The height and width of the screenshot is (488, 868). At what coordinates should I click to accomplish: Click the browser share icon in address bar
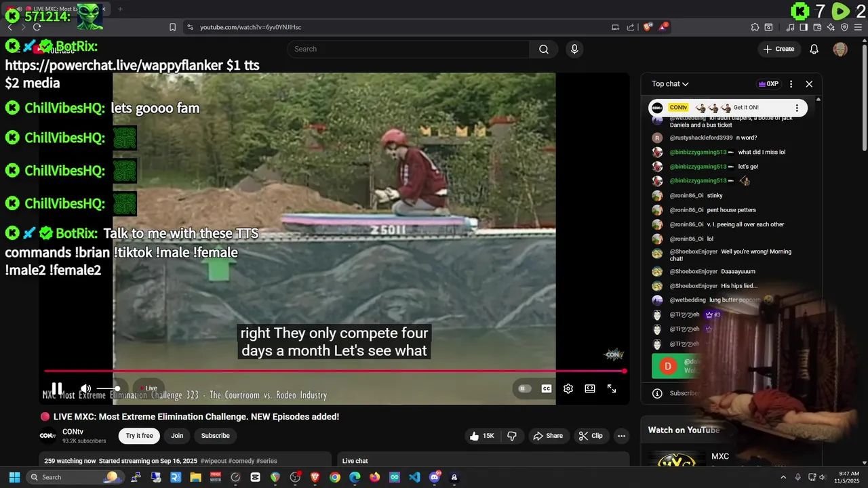pos(631,27)
